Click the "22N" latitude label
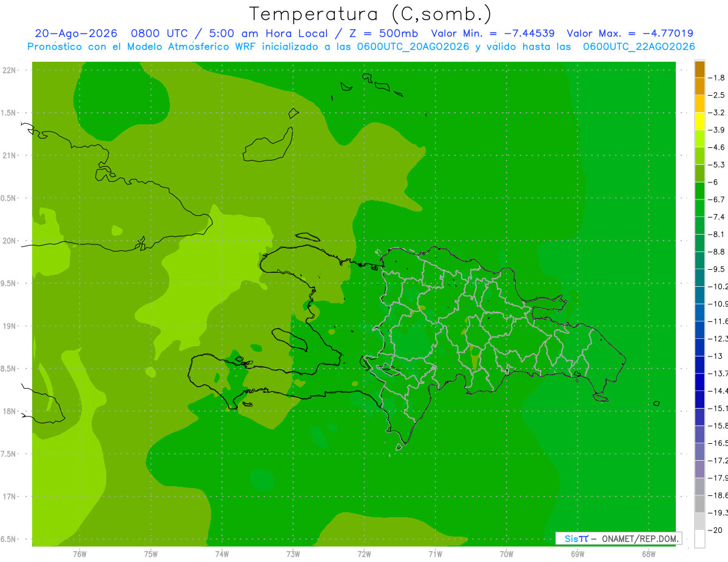 8,70
